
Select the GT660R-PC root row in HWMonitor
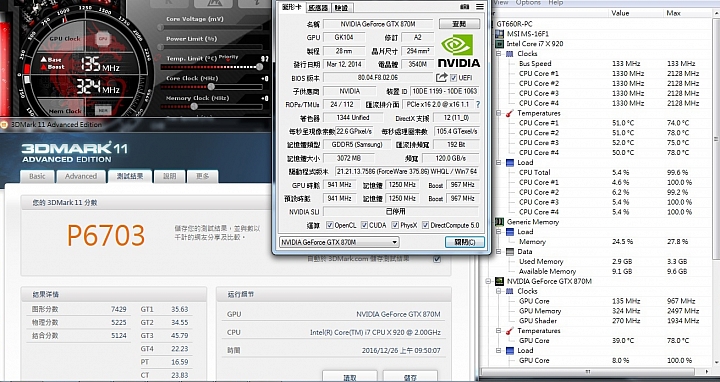[x=515, y=24]
